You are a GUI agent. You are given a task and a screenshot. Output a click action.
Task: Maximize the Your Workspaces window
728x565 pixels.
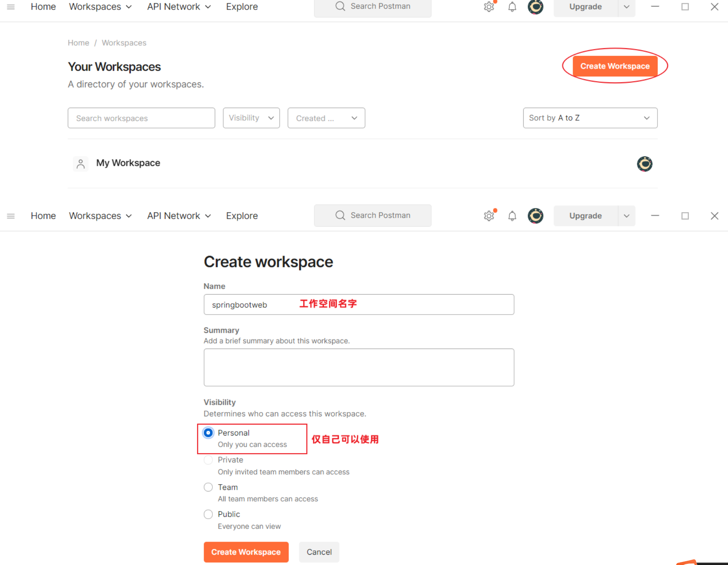point(685,7)
